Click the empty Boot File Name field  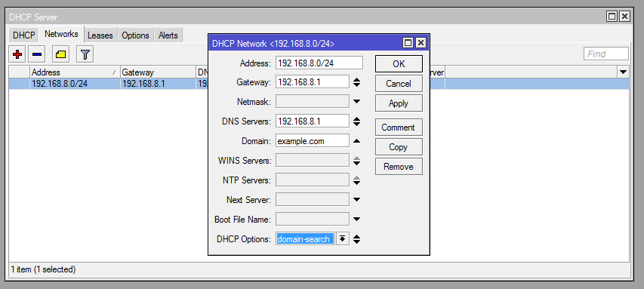point(313,220)
